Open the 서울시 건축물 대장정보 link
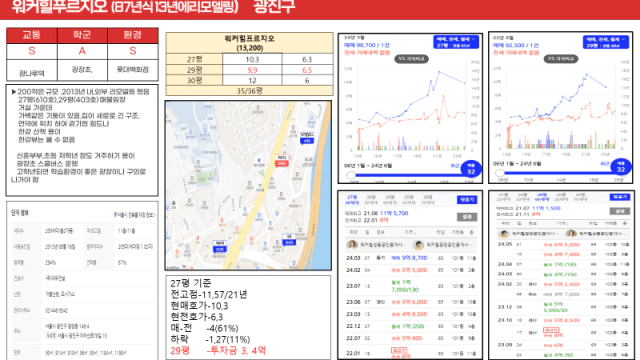 [136, 215]
